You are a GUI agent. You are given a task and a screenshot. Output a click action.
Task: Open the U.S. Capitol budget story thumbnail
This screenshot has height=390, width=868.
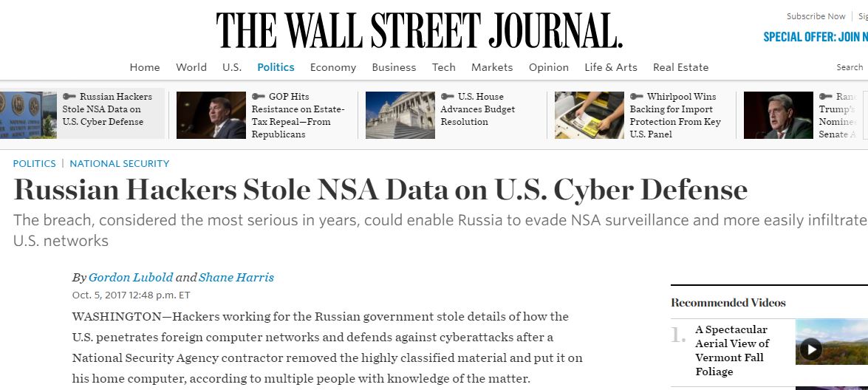[400, 115]
